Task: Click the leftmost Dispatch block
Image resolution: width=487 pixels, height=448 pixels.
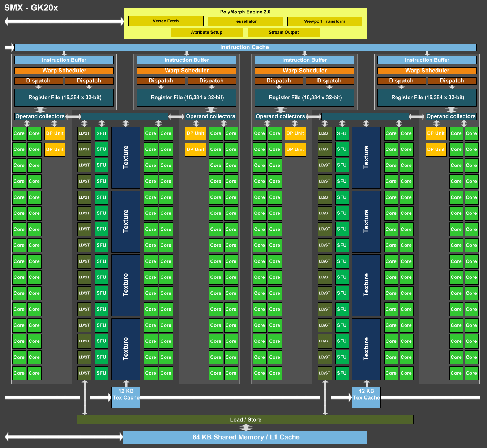Action: click(39, 81)
